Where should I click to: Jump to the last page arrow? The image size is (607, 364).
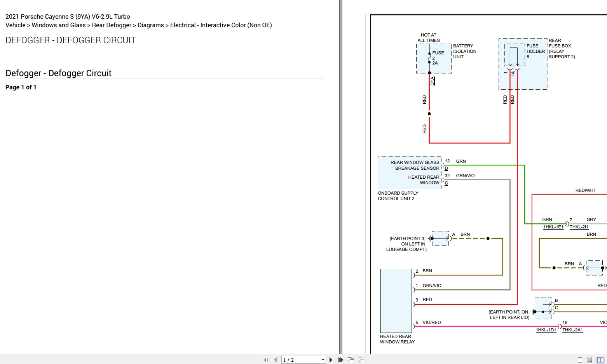tap(340, 360)
